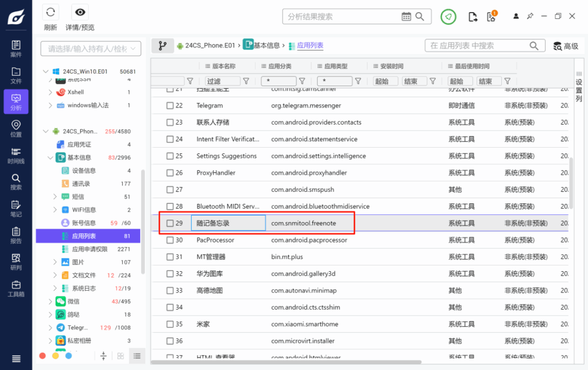Click the 起始 start button under 安装时间
The image size is (588, 370).
[x=385, y=81]
